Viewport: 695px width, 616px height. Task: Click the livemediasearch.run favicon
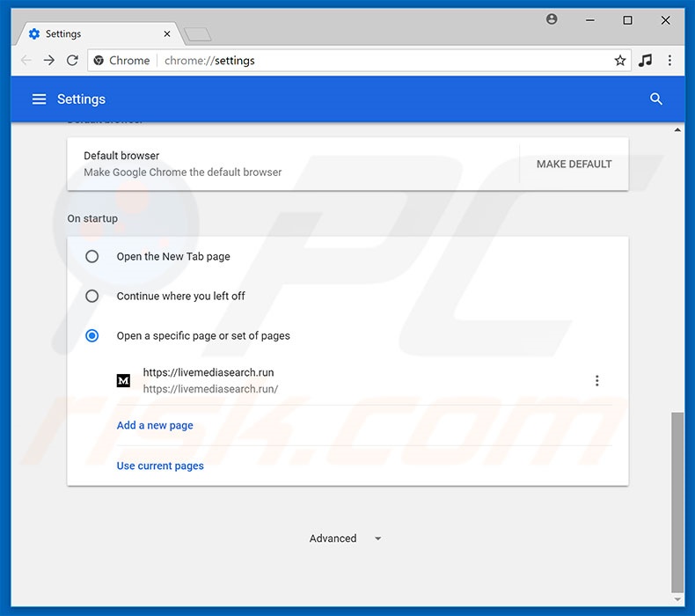click(123, 380)
